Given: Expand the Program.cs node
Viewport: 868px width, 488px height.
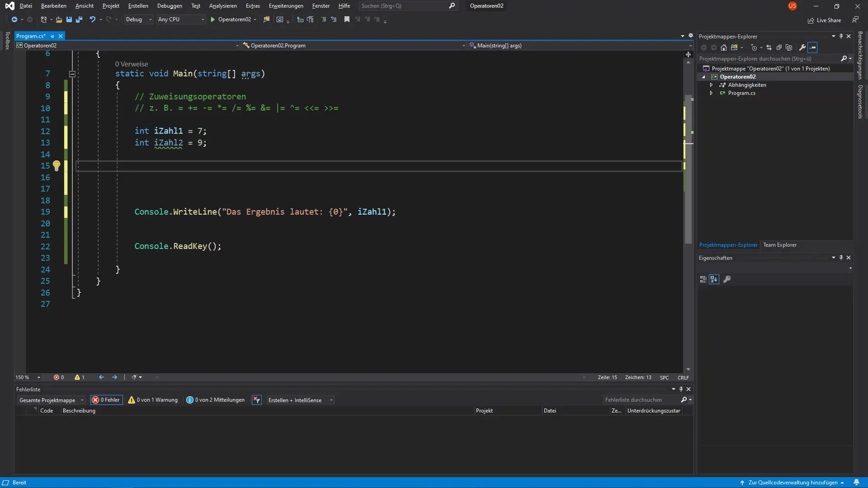Looking at the screenshot, I should click(x=712, y=93).
